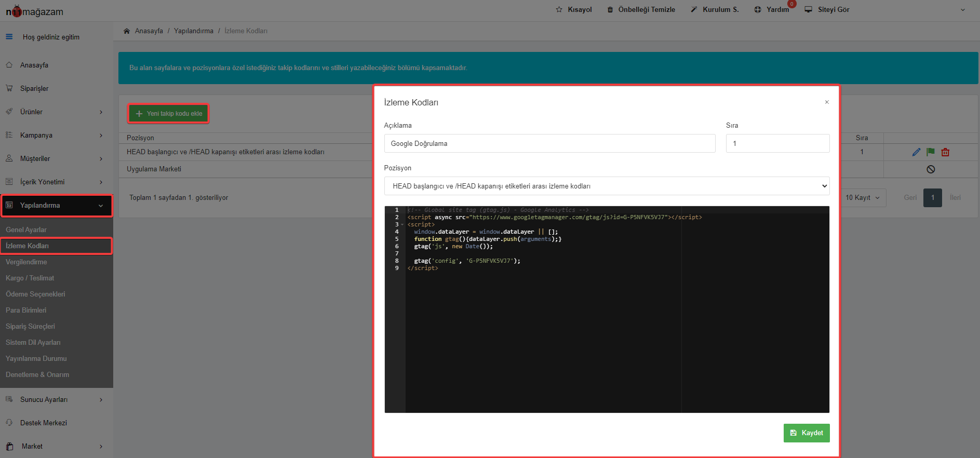Screen dimensions: 980x458
Task: Click the star icon beside Kısayol
Action: click(x=559, y=9)
